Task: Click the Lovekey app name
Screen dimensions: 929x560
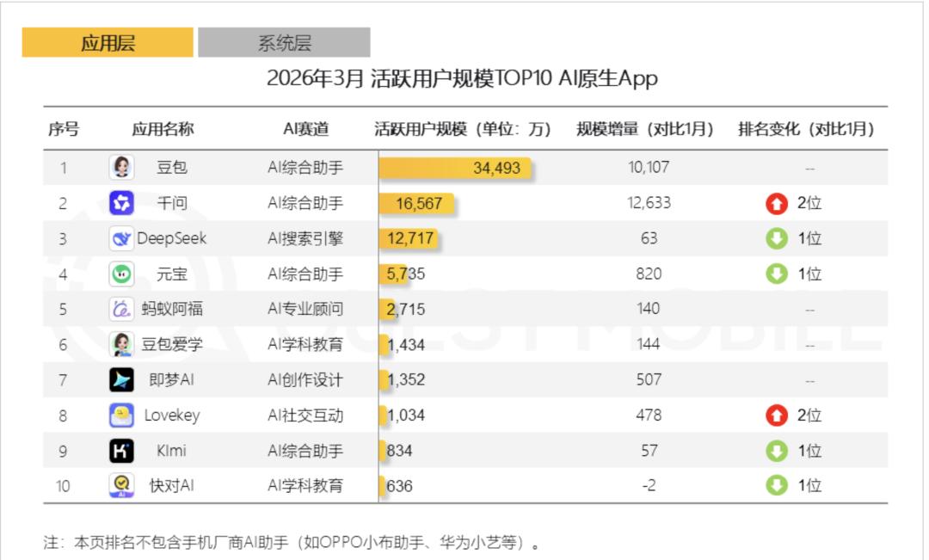Action: pyautogui.click(x=172, y=415)
